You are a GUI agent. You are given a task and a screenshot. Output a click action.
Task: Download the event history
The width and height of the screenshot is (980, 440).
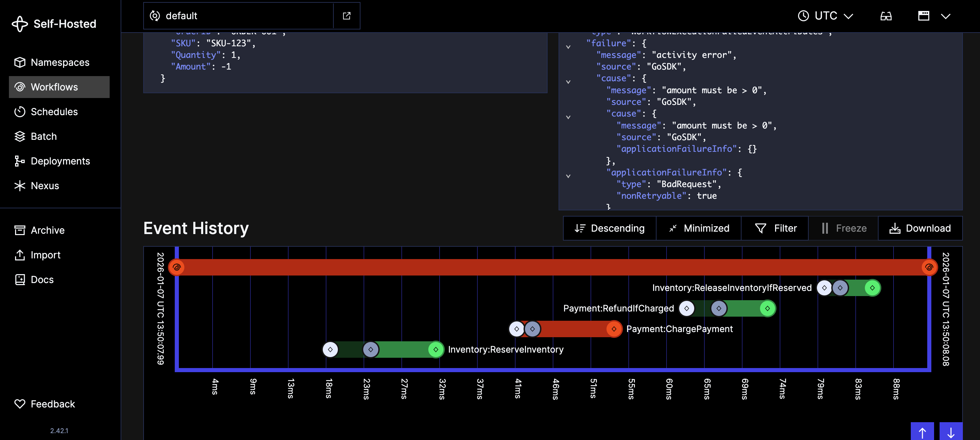click(920, 228)
